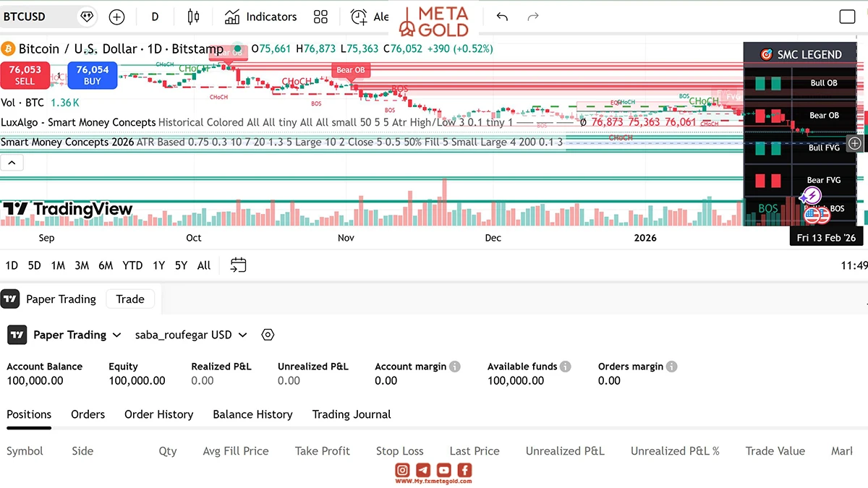Open the Telegram icon in the footer
The width and height of the screenshot is (868, 488).
tap(423, 470)
